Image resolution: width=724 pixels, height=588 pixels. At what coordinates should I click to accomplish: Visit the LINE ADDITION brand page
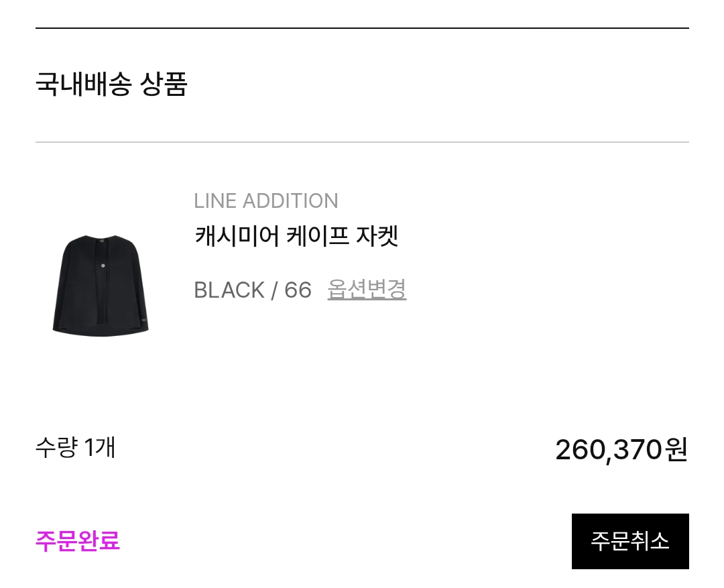pyautogui.click(x=265, y=201)
